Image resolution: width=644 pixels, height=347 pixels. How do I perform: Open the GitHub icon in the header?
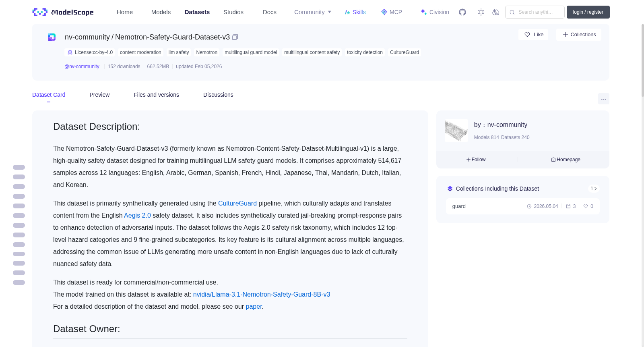(x=462, y=12)
